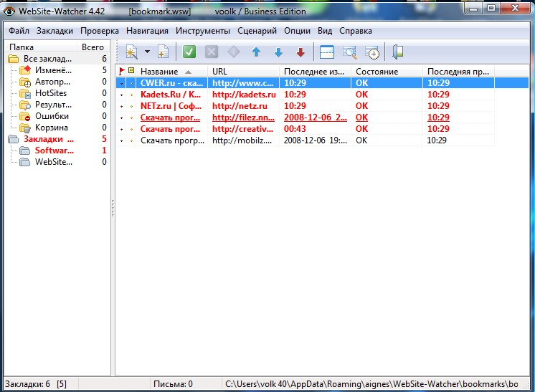Select the NETz.ru bookmark row

click(306, 106)
